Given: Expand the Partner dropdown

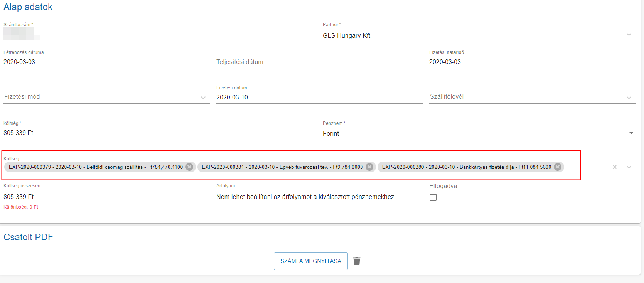Looking at the screenshot, I should 629,35.
